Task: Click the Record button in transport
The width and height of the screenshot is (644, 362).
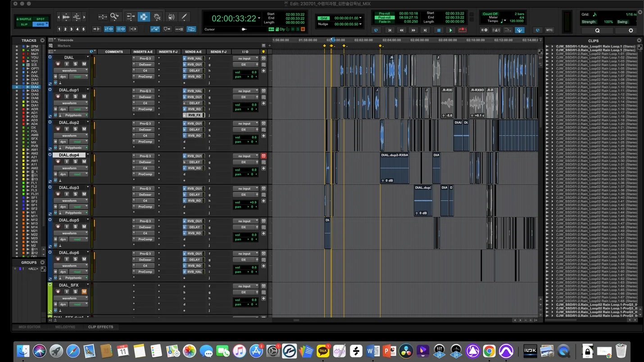Action: 462,30
